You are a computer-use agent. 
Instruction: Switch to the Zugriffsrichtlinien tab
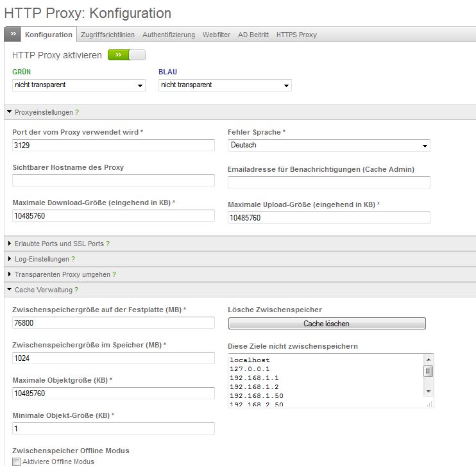click(107, 35)
